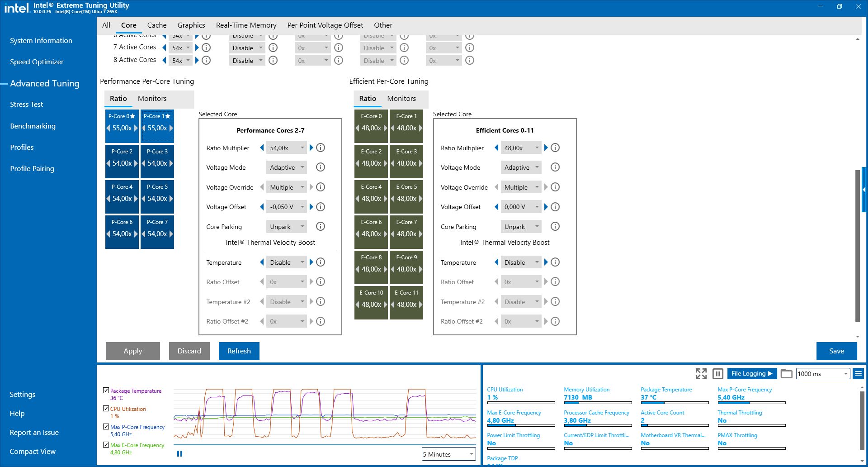Screen dimensions: 868x467
Task: Open Efficient Cores Voltage Offset dropdown
Action: click(521, 207)
